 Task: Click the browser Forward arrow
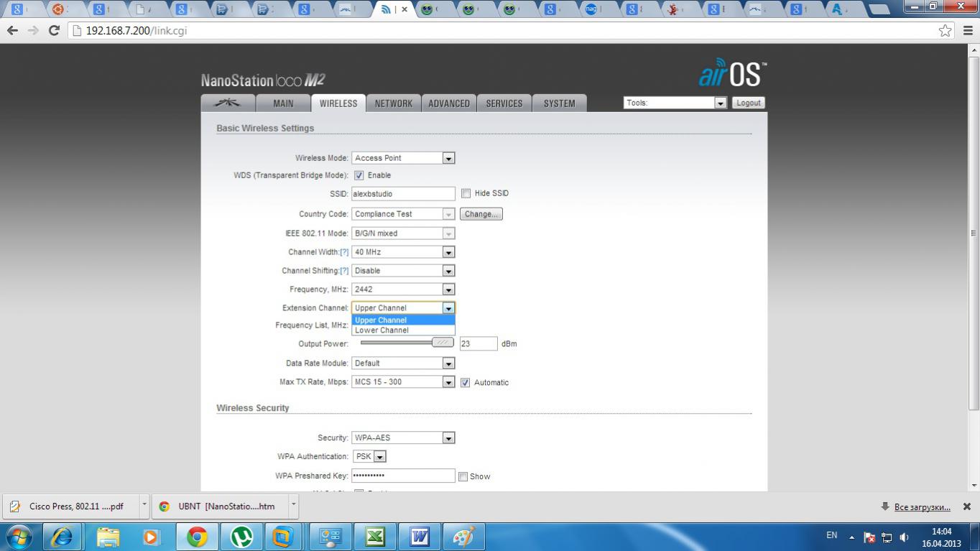(33, 31)
